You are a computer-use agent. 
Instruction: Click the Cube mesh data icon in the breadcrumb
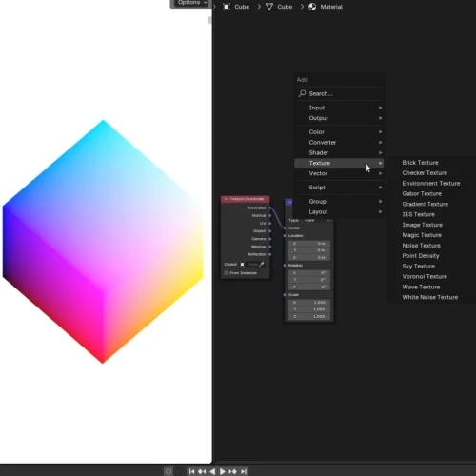pyautogui.click(x=269, y=7)
